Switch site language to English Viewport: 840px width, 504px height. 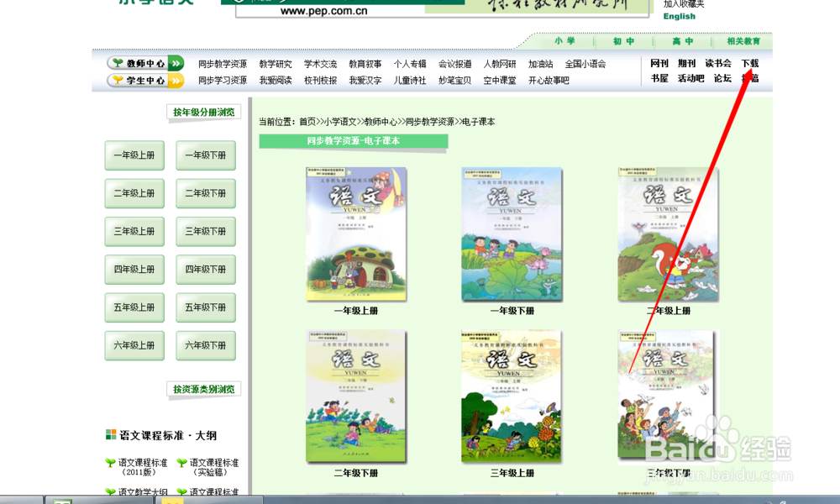680,16
